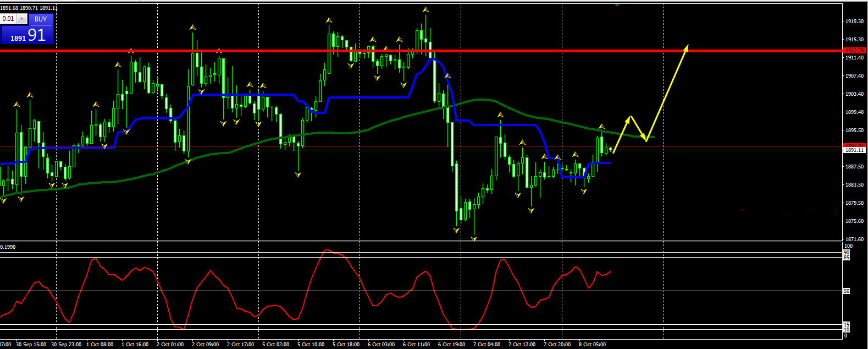
Task: Click the 1879.50 price axis label
Action: (x=854, y=203)
